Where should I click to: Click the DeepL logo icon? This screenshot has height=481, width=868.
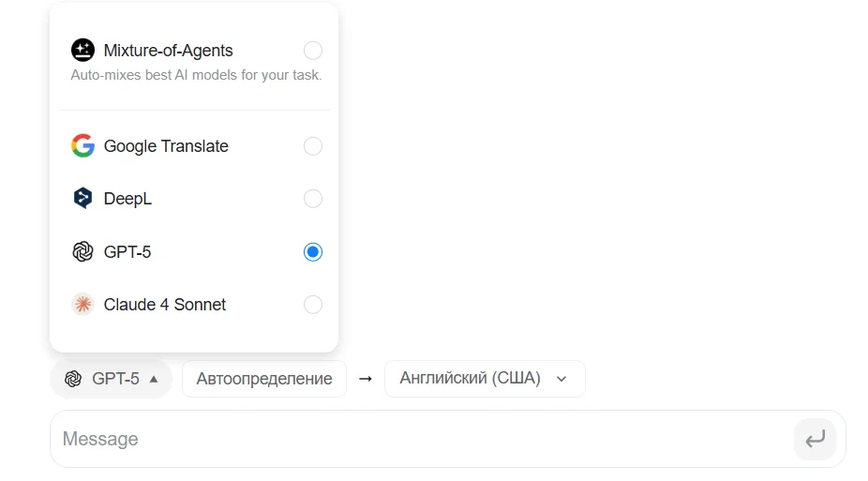pos(82,199)
